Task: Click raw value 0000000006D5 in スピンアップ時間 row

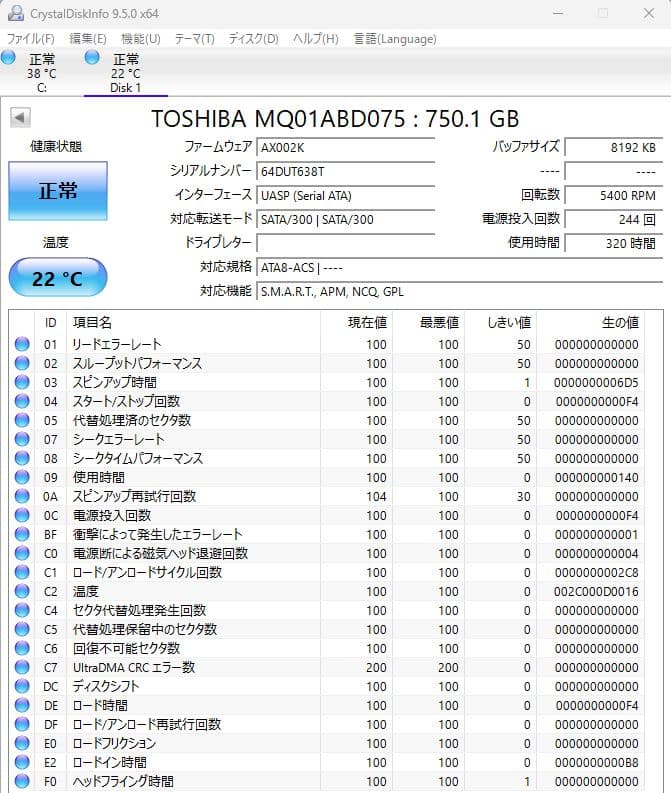Action: [596, 382]
